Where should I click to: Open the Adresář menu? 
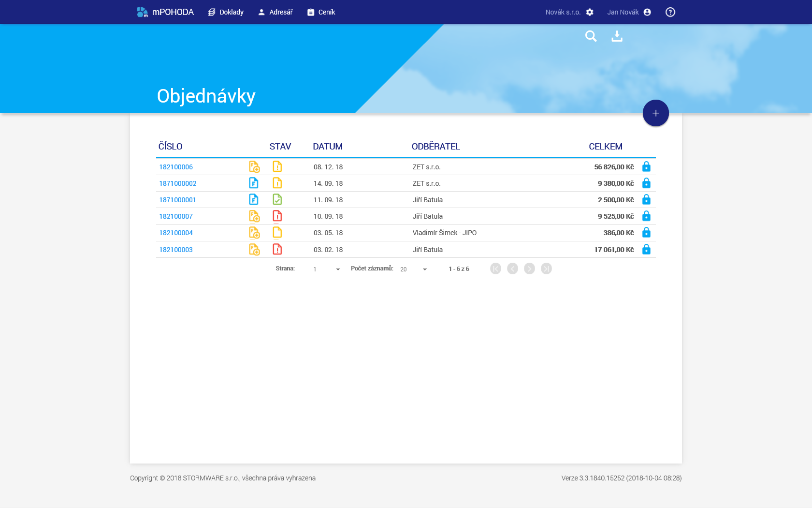coord(275,12)
